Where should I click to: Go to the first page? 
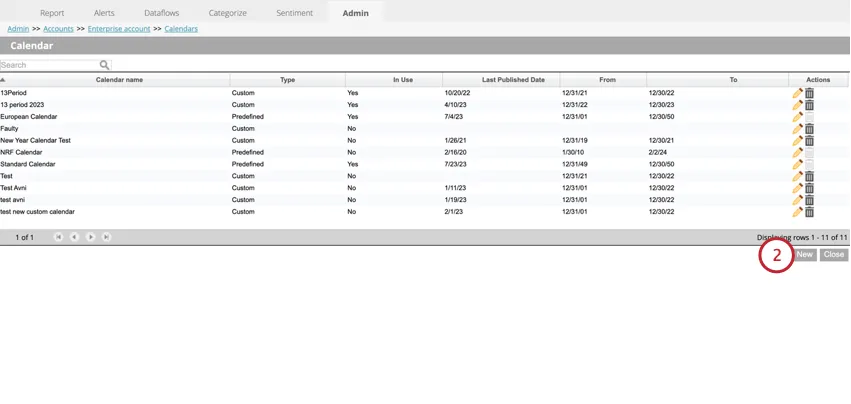pos(58,237)
